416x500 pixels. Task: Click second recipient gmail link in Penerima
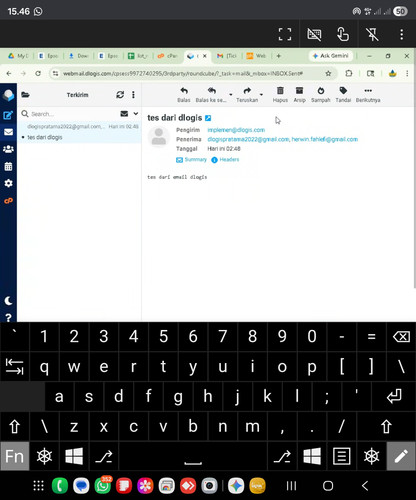click(x=325, y=139)
